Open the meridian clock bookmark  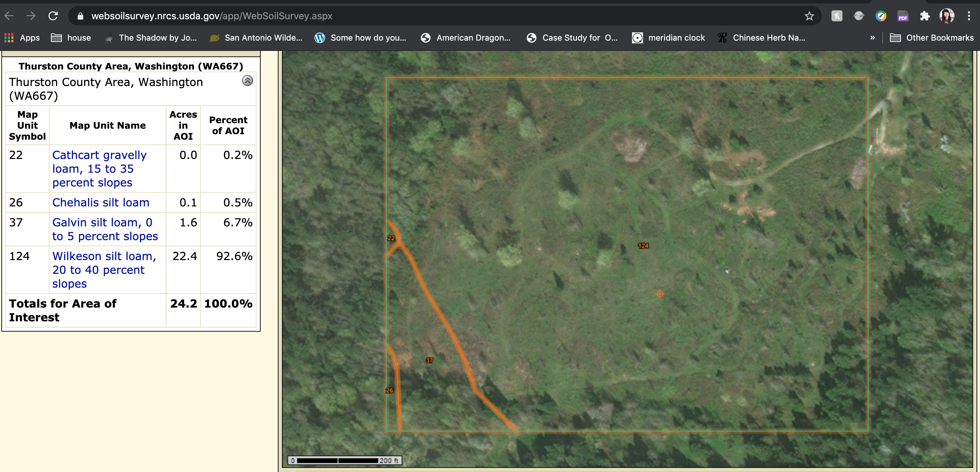(668, 38)
